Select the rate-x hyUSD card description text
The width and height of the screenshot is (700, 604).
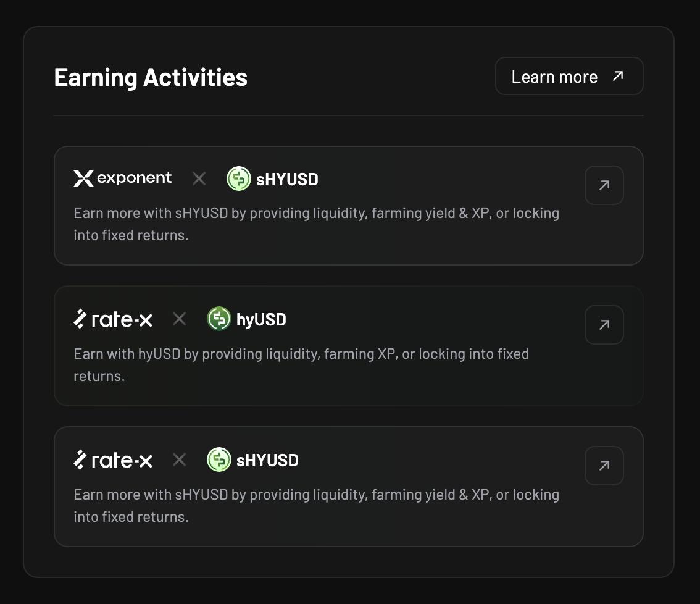click(x=301, y=364)
